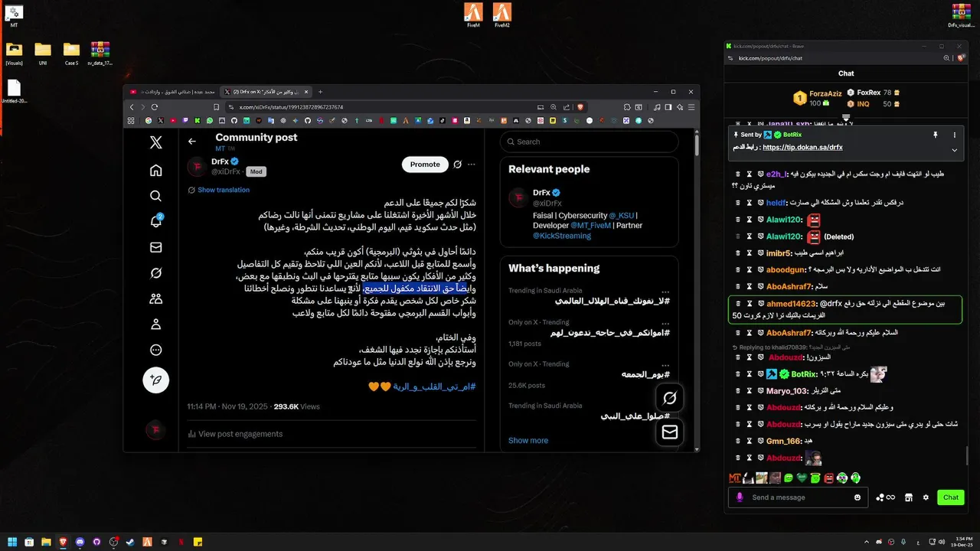Click the X search input field
Viewport: 980px width, 551px height.
coord(590,142)
